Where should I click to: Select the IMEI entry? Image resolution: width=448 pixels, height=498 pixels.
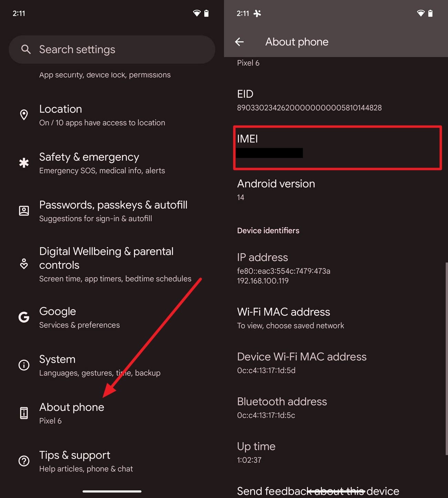(336, 147)
